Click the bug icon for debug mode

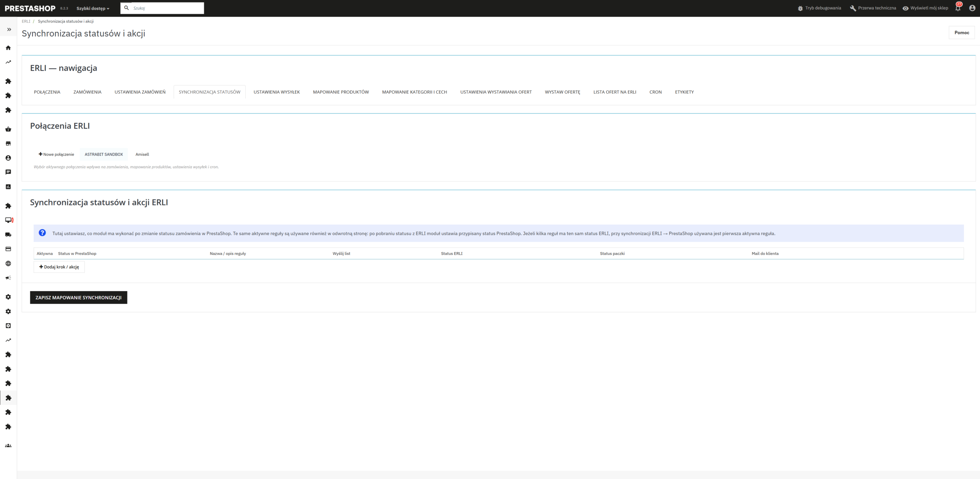800,8
